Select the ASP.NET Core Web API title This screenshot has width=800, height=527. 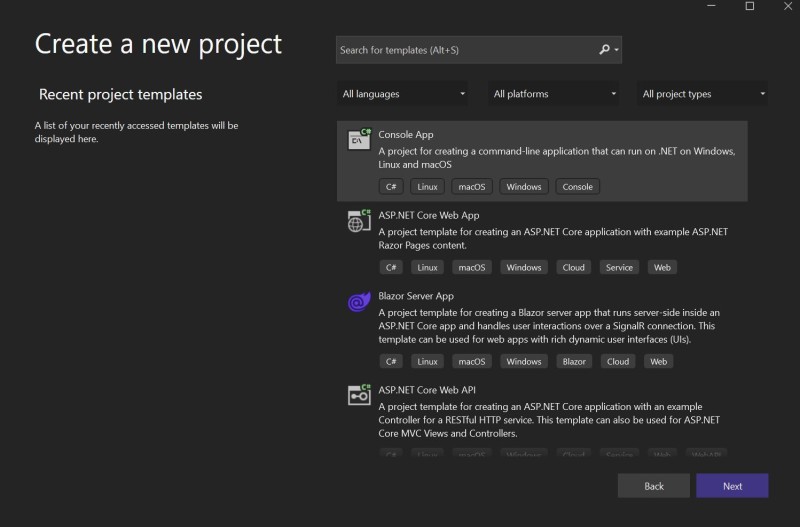tap(427, 390)
